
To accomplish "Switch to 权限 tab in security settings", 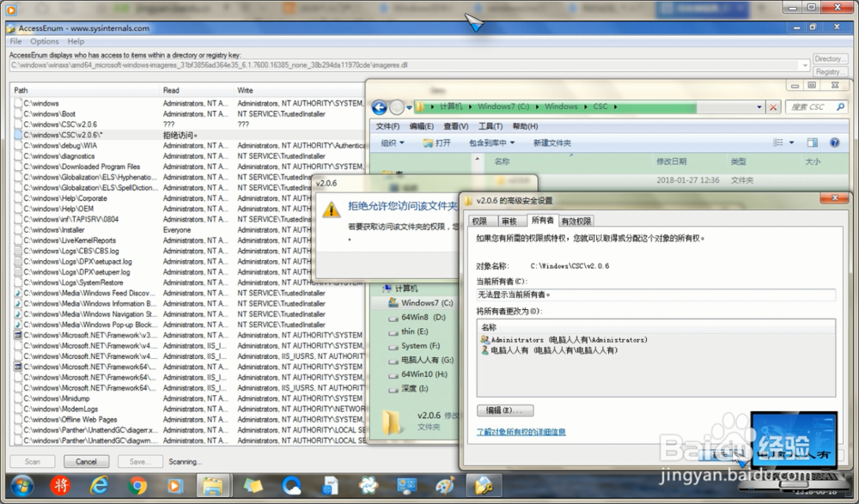I will tap(479, 222).
